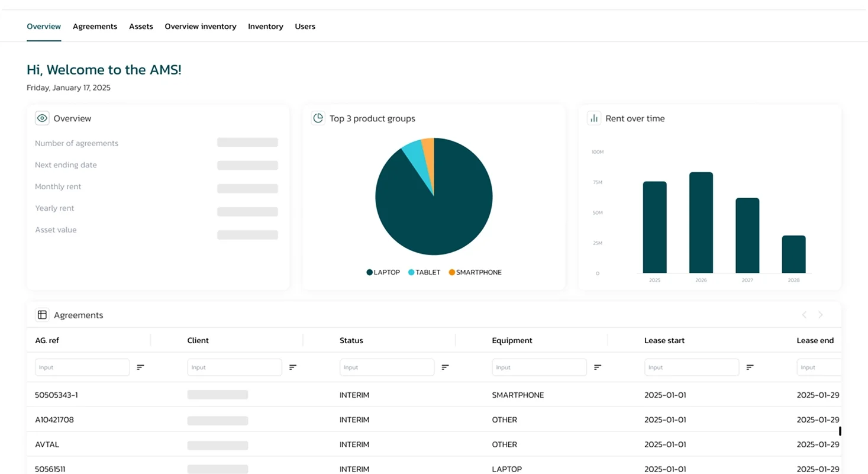Open filter options icon for Status column
The image size is (868, 474).
coord(445,367)
